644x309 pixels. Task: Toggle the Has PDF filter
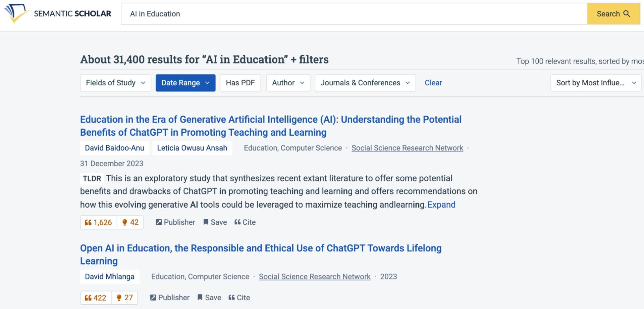[x=240, y=83]
